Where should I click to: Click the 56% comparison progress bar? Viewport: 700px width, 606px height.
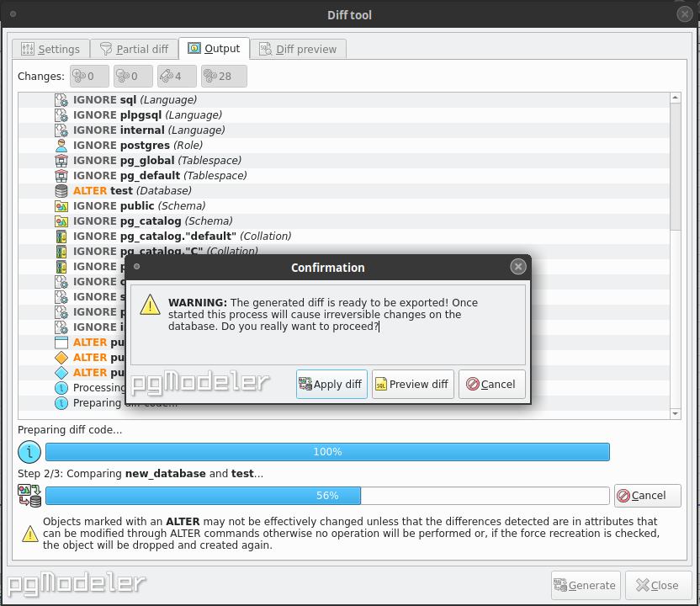320,495
